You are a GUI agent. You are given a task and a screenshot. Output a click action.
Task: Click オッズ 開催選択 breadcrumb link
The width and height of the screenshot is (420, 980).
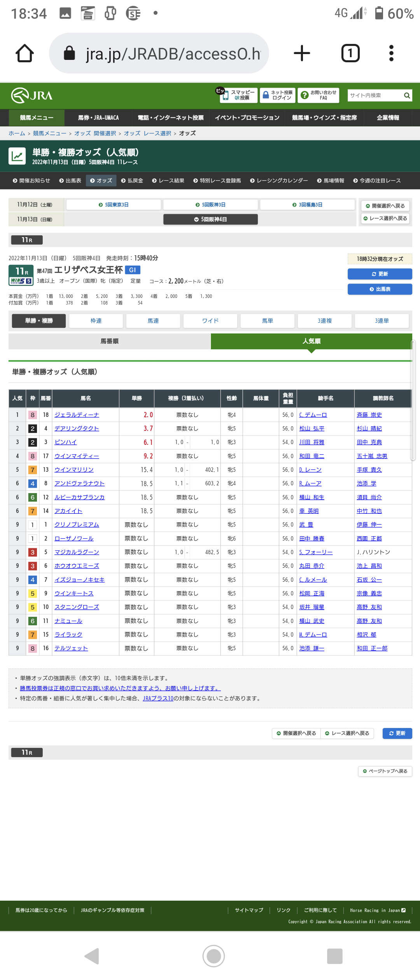95,133
